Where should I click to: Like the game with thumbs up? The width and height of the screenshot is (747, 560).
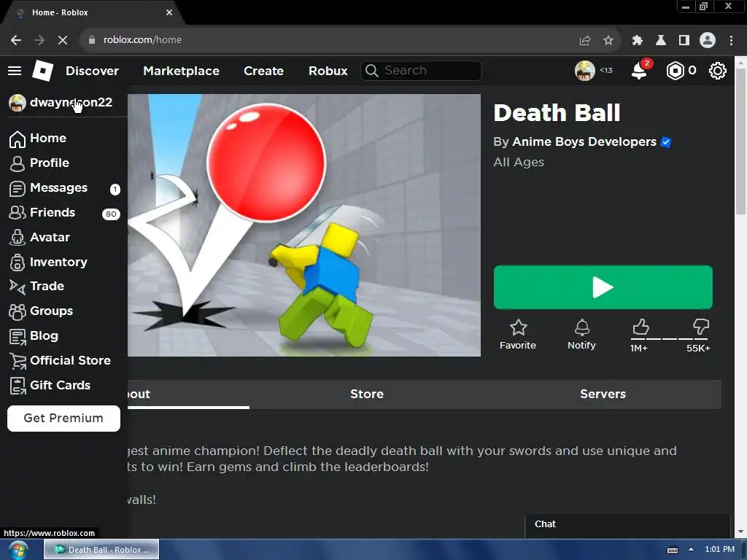tap(640, 327)
